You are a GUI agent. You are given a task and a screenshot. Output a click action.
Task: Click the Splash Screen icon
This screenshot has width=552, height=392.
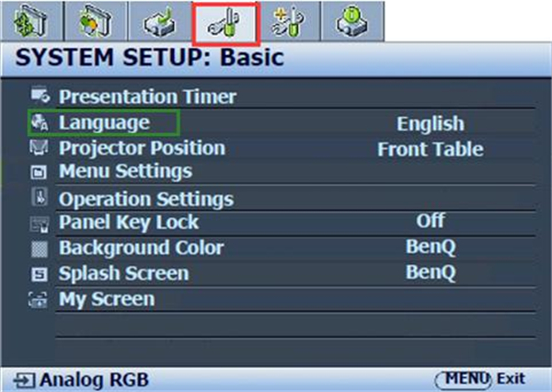coord(39,274)
